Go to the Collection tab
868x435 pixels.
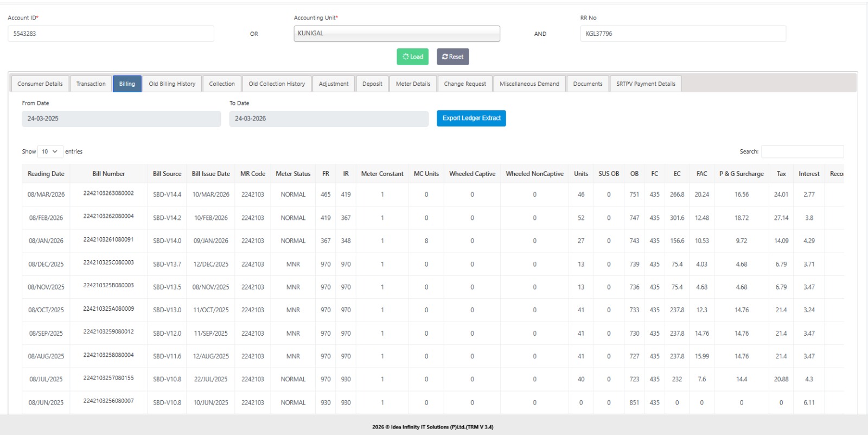click(x=222, y=84)
